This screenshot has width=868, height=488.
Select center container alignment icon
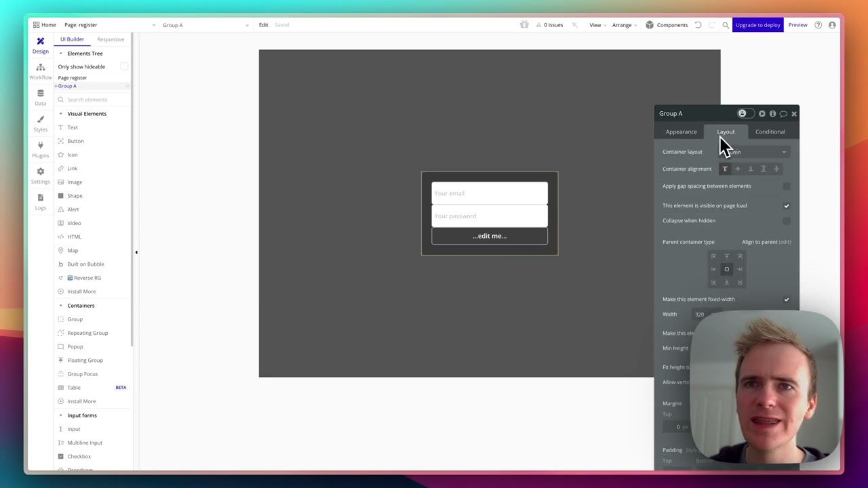(738, 169)
